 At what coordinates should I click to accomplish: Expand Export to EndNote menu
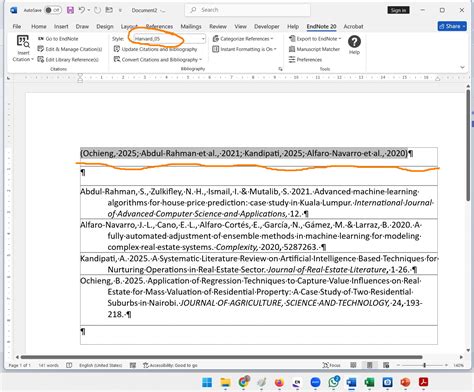(x=315, y=39)
